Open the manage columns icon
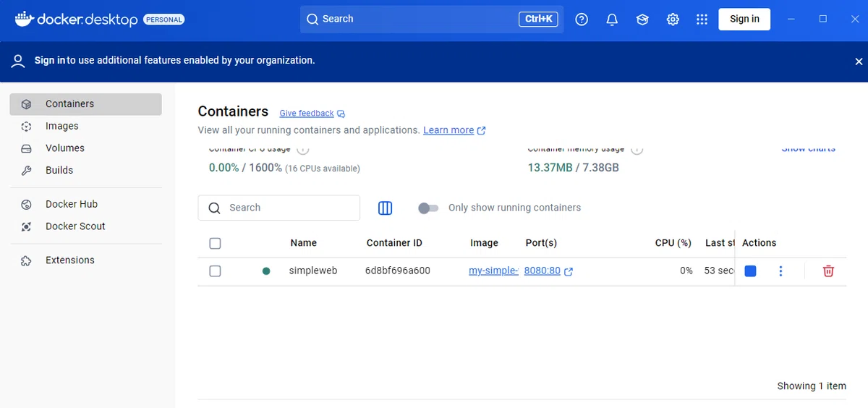Viewport: 868px width, 408px height. point(385,208)
